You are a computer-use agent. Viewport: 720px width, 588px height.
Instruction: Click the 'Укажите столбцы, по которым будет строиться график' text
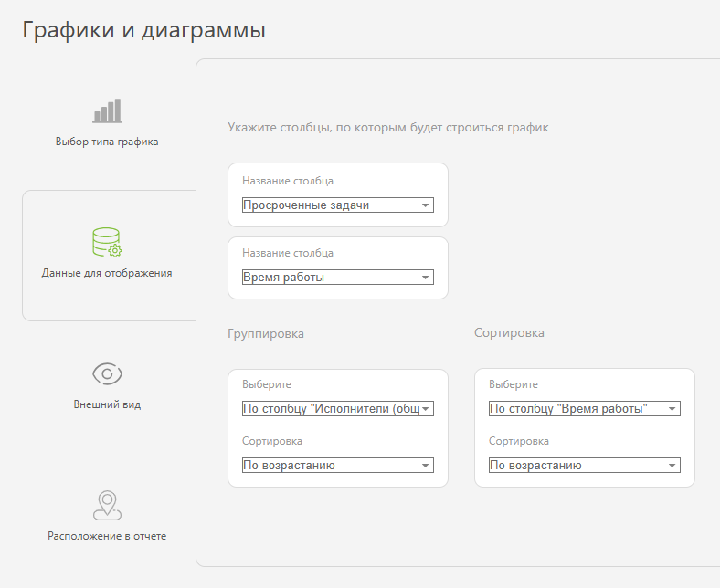388,127
